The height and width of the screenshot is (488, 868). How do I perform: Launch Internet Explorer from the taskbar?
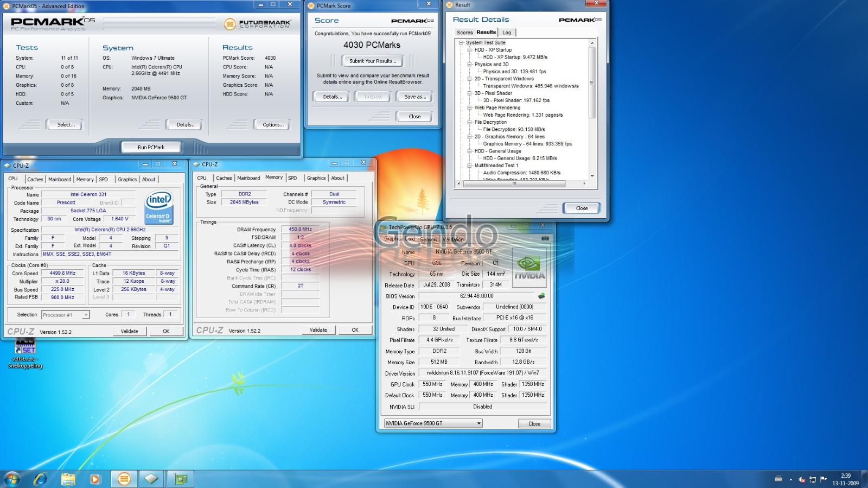pos(40,479)
